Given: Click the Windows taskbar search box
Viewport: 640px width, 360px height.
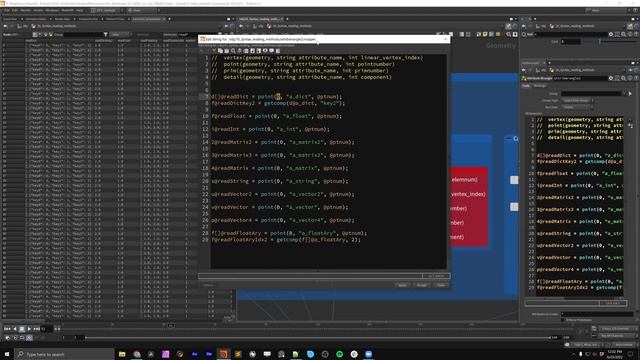Looking at the screenshot, I should tap(64, 354).
